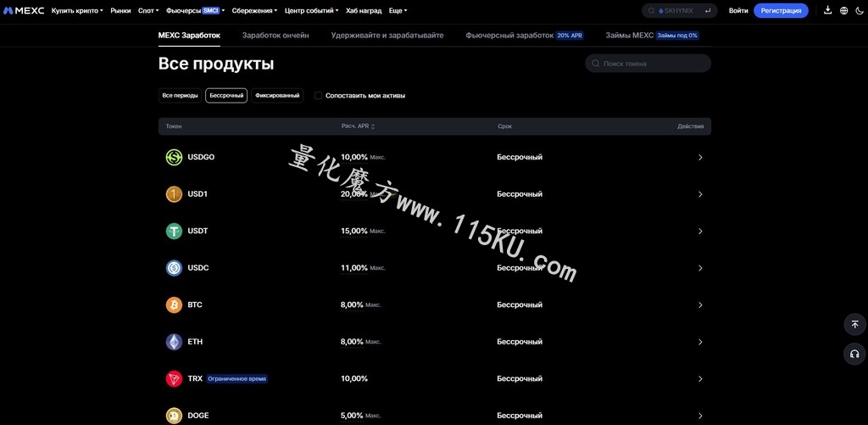
Task: Expand the Фьючерсы SMCI menu
Action: (x=196, y=10)
